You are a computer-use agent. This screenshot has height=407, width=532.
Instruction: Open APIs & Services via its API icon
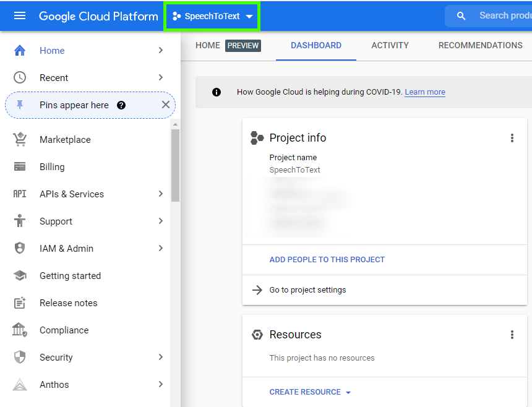click(x=19, y=194)
